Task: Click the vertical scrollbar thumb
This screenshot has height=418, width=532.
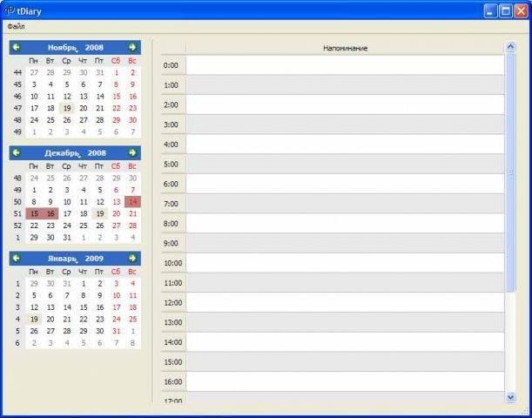Action: tap(510, 172)
